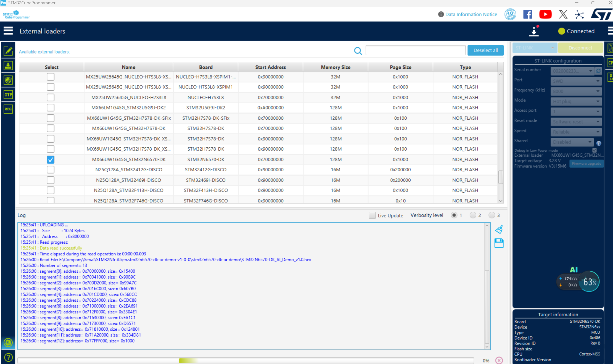
Task: Sort by the Page Size column header
Action: 400,67
